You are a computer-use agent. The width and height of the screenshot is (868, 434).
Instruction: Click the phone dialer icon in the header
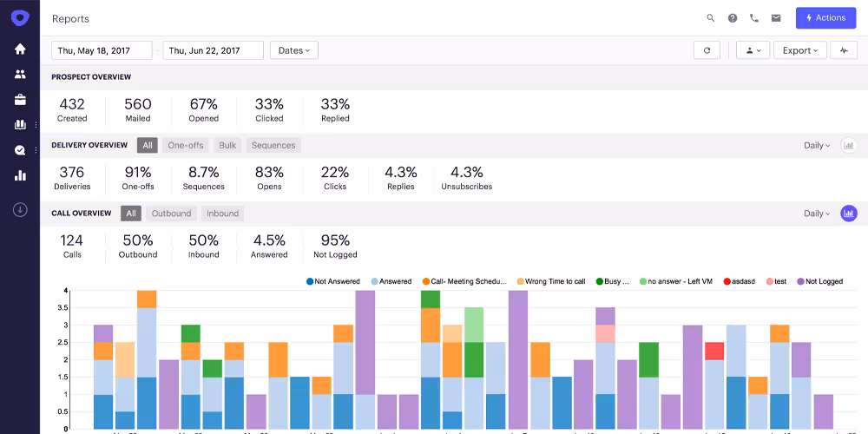(x=754, y=18)
